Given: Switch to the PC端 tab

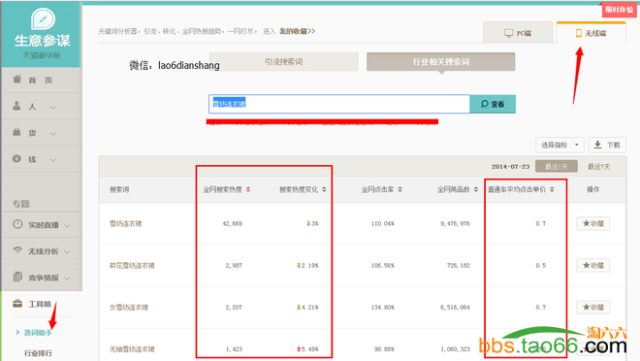Looking at the screenshot, I should point(518,33).
